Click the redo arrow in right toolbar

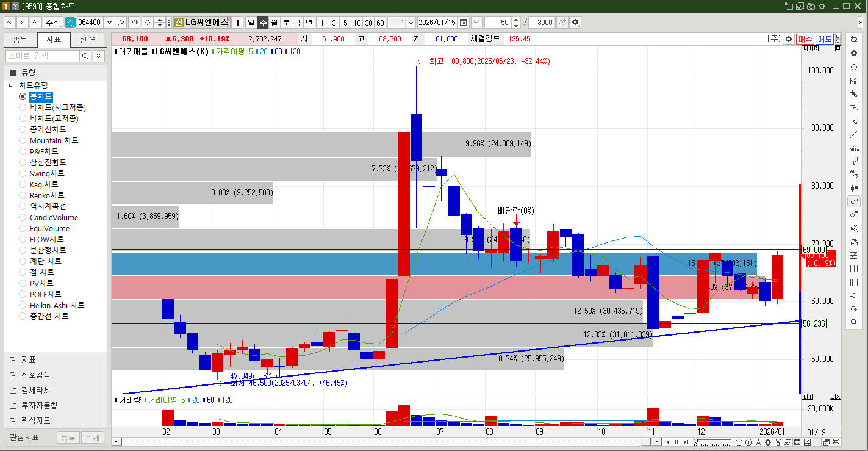coord(854,309)
